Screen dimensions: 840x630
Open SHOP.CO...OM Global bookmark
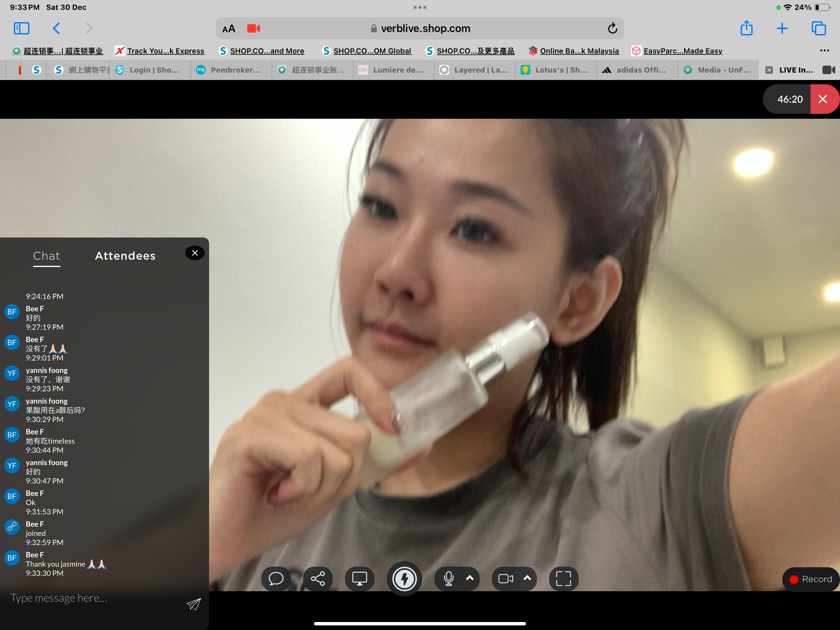(367, 51)
